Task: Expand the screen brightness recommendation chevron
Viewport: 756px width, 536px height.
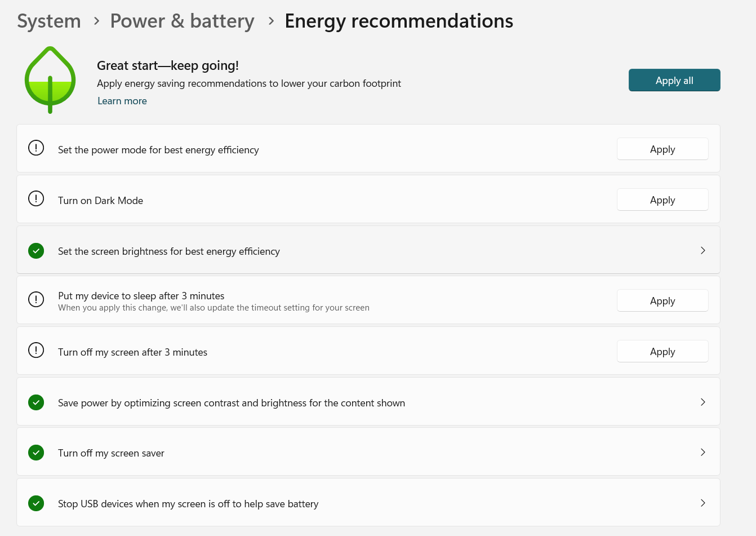Action: 703,250
